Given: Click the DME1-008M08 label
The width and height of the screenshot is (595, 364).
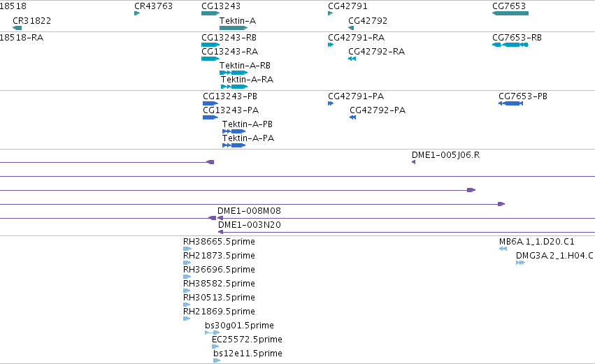Looking at the screenshot, I should 249,211.
